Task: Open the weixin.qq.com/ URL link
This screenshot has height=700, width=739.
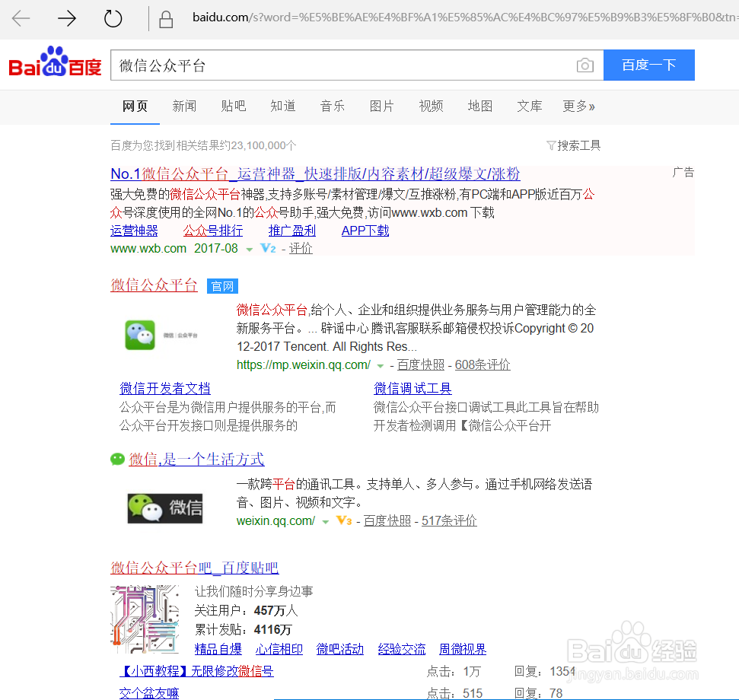Action: click(x=276, y=520)
